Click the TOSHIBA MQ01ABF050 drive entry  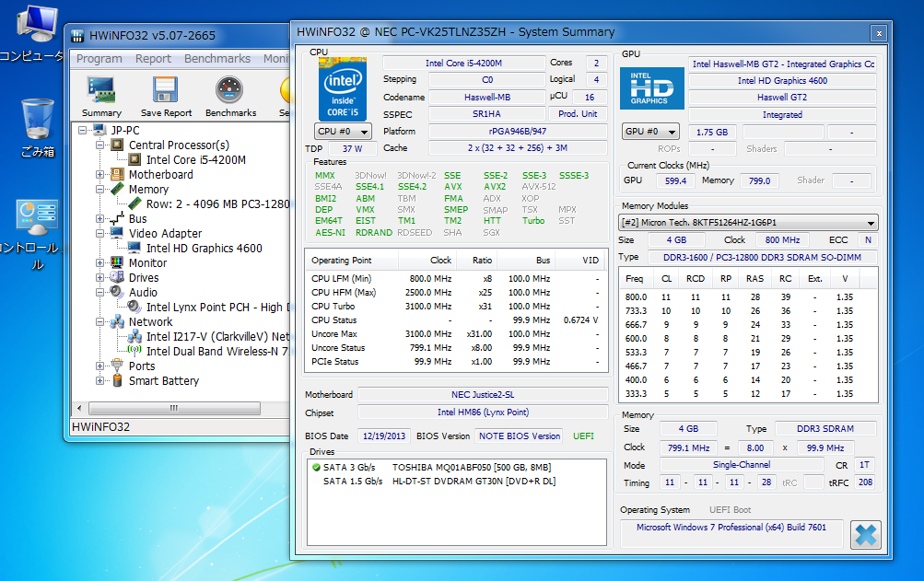click(x=472, y=467)
